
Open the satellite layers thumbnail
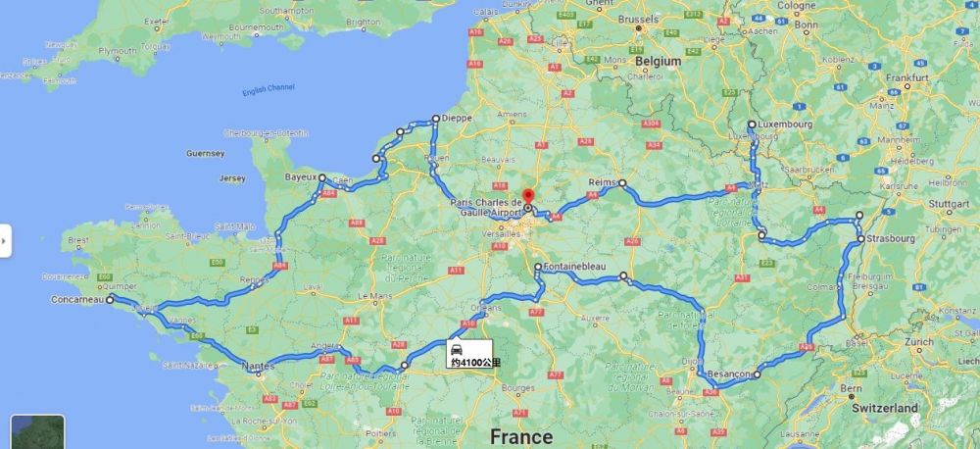(x=37, y=432)
